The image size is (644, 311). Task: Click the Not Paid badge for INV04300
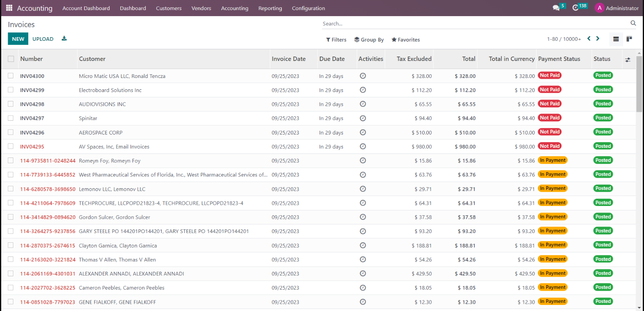550,76
